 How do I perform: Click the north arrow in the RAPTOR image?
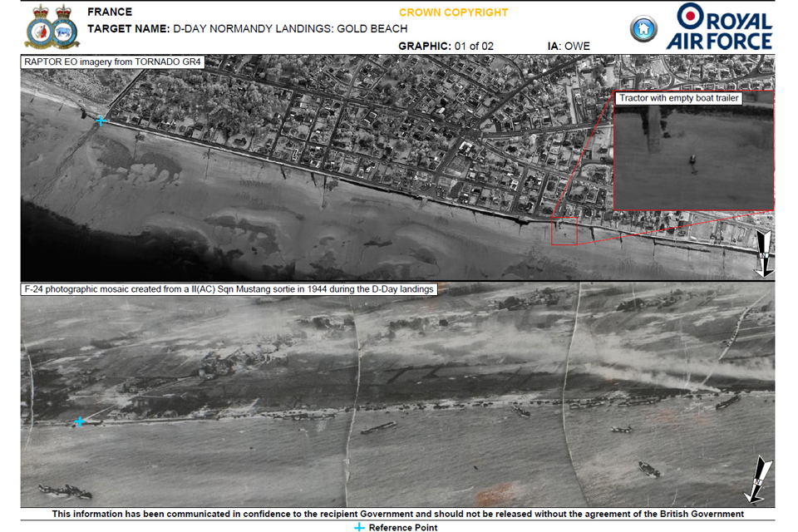point(762,254)
